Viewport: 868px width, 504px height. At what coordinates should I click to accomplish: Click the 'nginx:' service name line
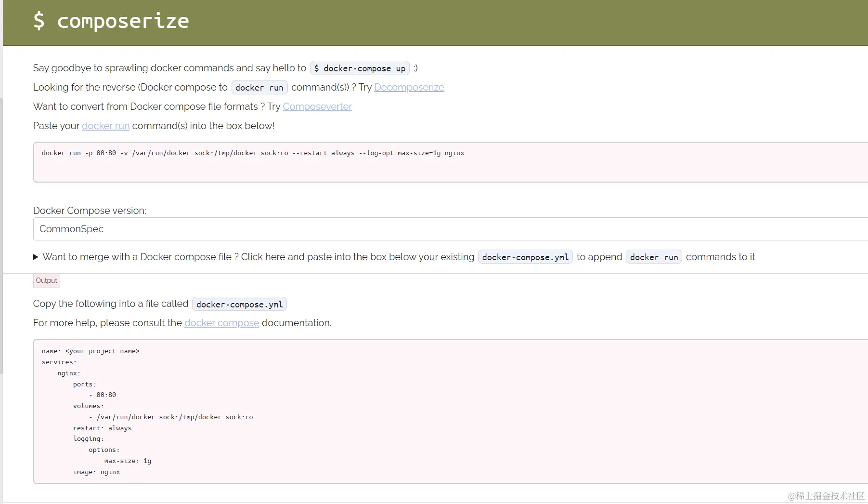[x=69, y=373]
